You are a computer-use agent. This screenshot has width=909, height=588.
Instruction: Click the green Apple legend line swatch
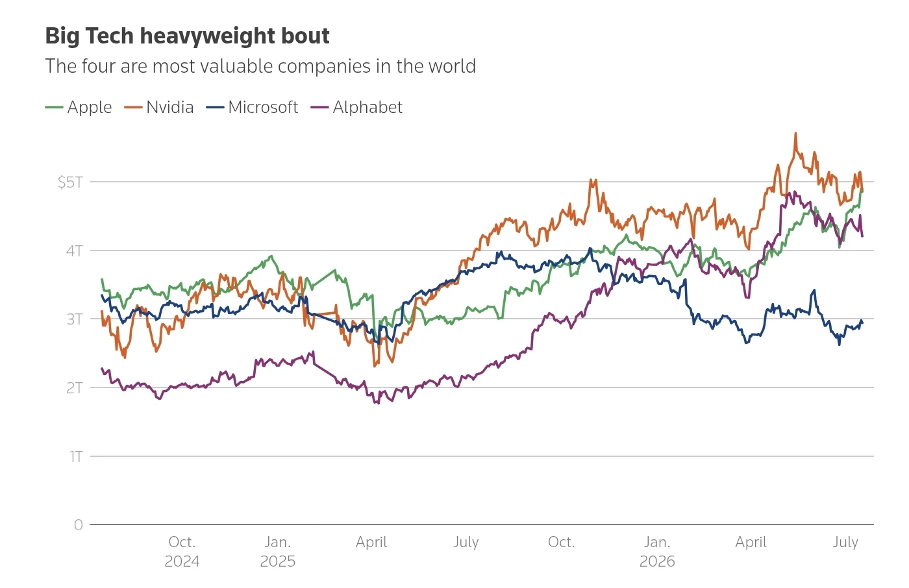click(54, 107)
